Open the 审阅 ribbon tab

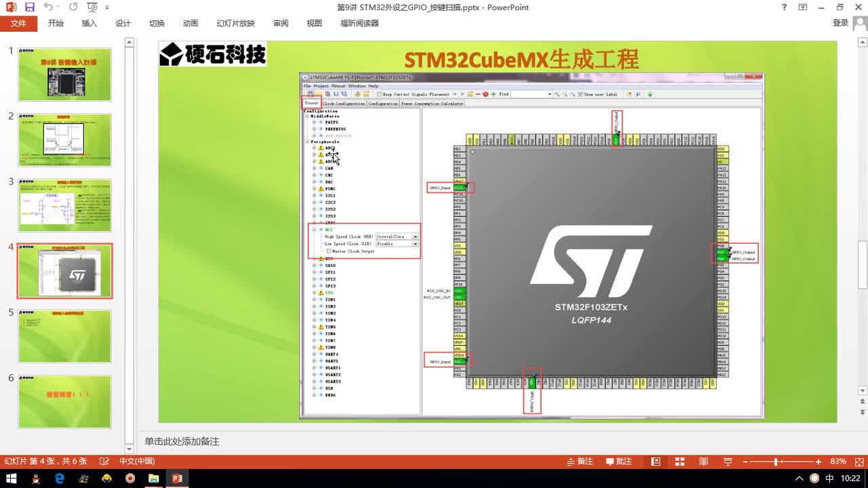pos(281,23)
